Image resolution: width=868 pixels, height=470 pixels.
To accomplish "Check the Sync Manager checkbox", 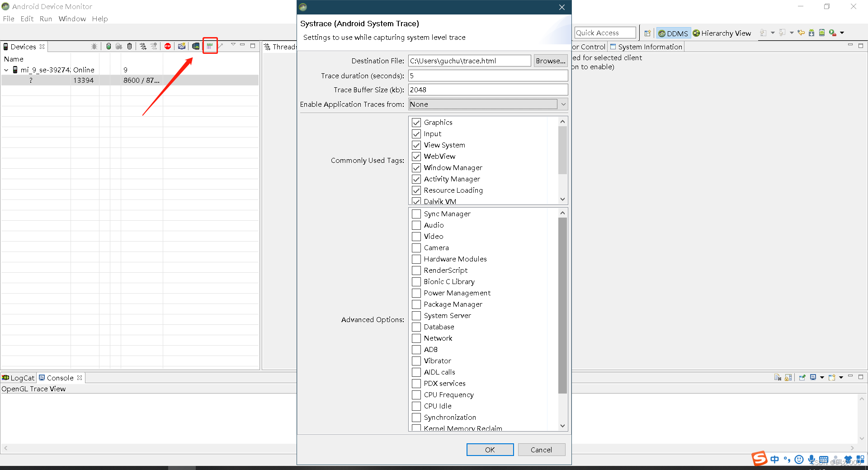I will (x=416, y=214).
